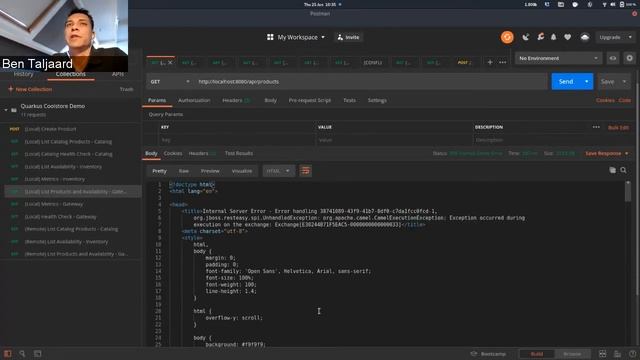Click the blue Send button

(x=566, y=82)
